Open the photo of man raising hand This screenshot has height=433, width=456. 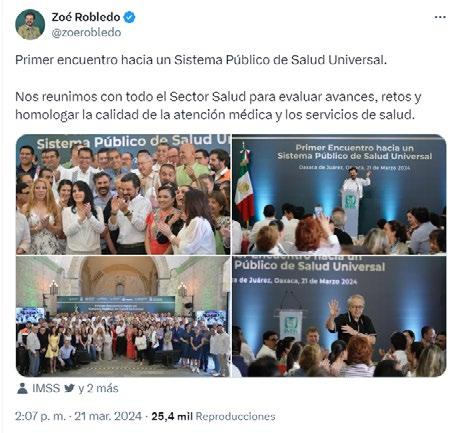coord(339,316)
